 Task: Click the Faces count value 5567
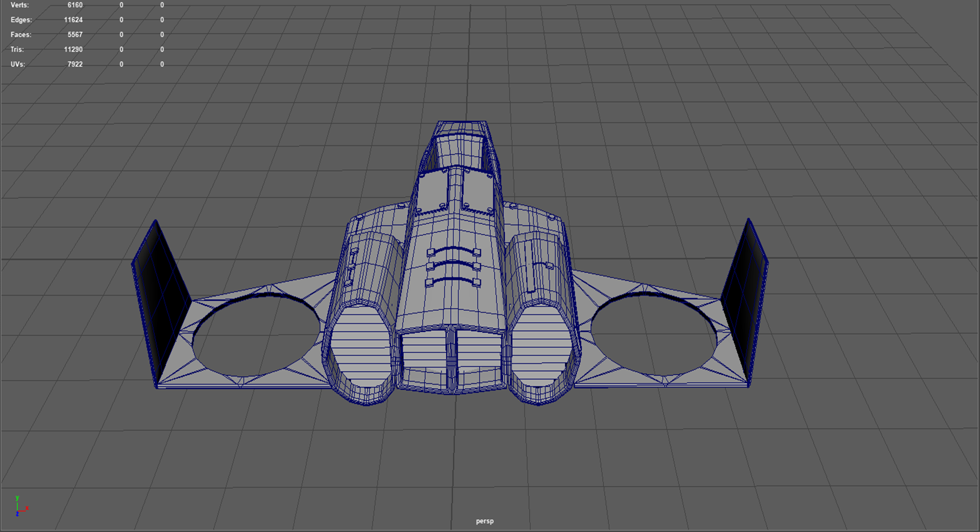coord(75,35)
